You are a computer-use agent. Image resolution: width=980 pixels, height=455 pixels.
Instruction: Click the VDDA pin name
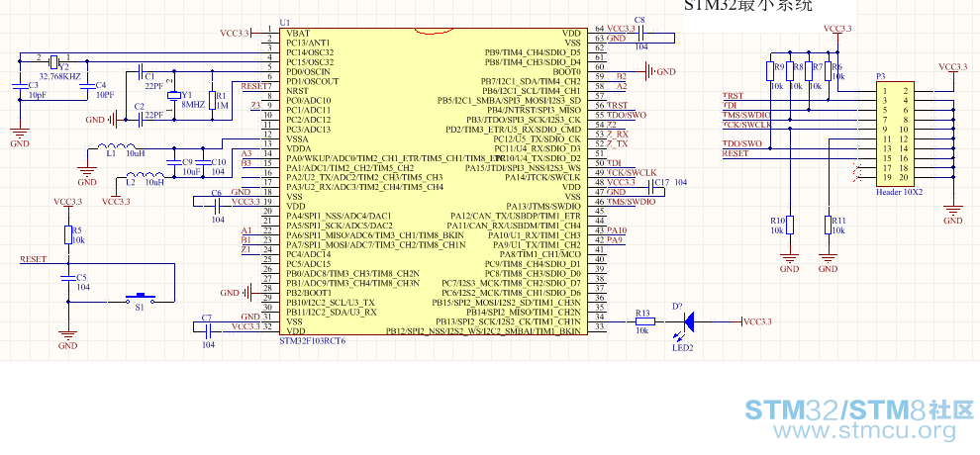[x=299, y=148]
